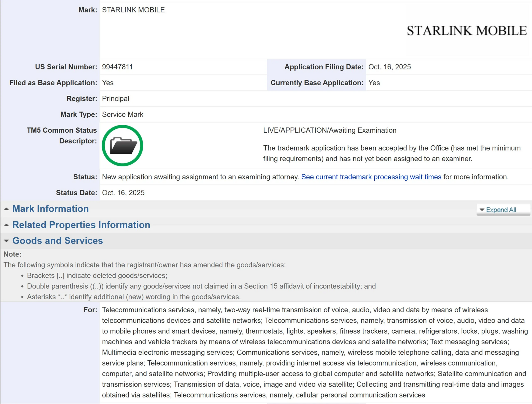532x404 pixels.
Task: Open current trademark processing wait times link
Action: 371,177
